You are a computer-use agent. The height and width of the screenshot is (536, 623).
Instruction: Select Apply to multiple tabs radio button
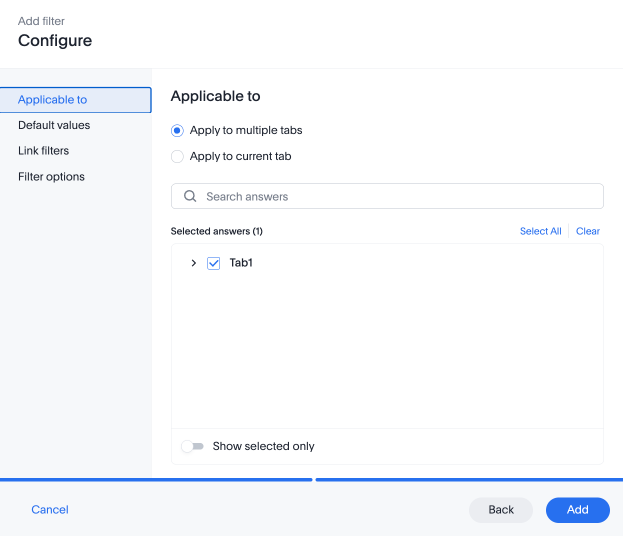pyautogui.click(x=177, y=130)
